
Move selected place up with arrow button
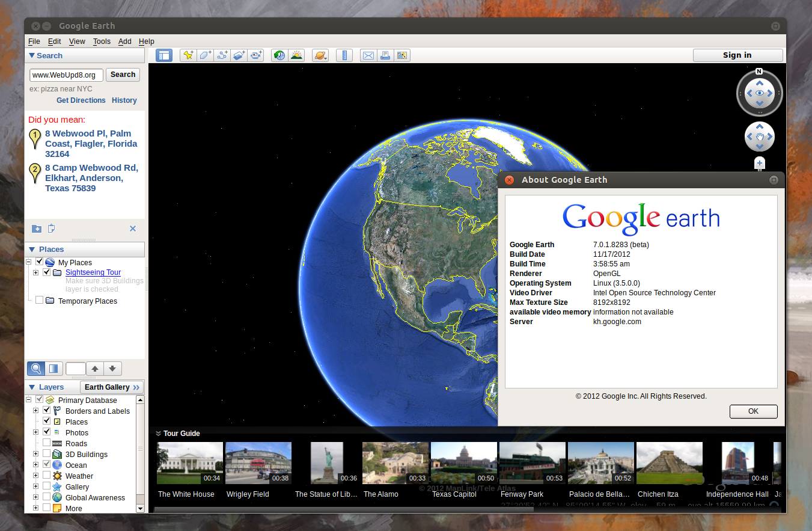coord(95,369)
